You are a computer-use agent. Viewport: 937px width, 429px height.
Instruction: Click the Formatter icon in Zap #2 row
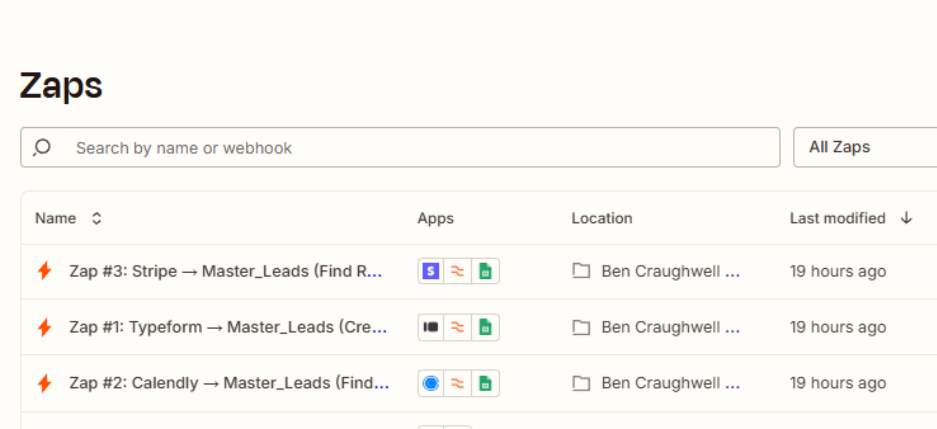click(x=458, y=383)
